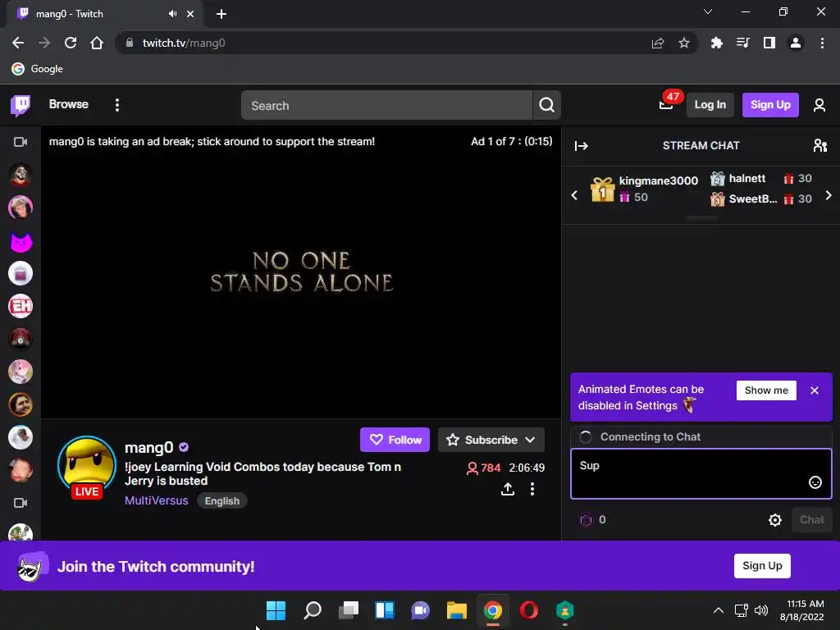Open the Chrome extensions puzzle icon
Screen dimensions: 840x630
pyautogui.click(x=716, y=43)
